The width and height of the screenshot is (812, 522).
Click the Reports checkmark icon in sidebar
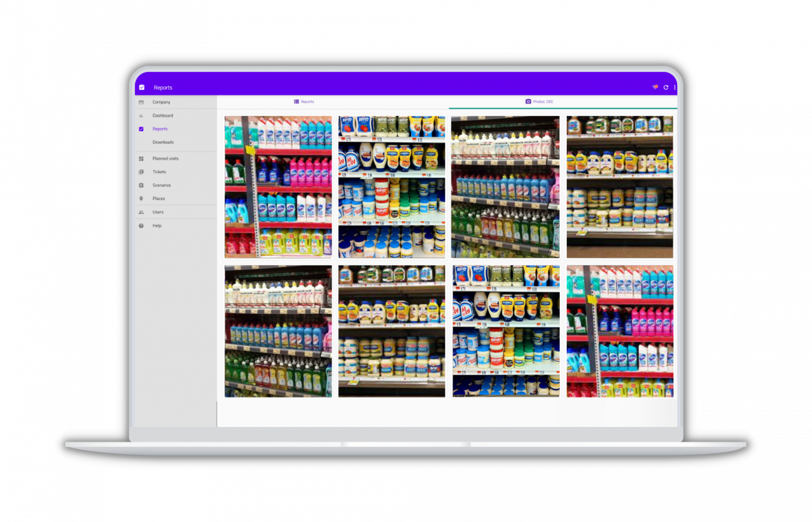tap(141, 128)
